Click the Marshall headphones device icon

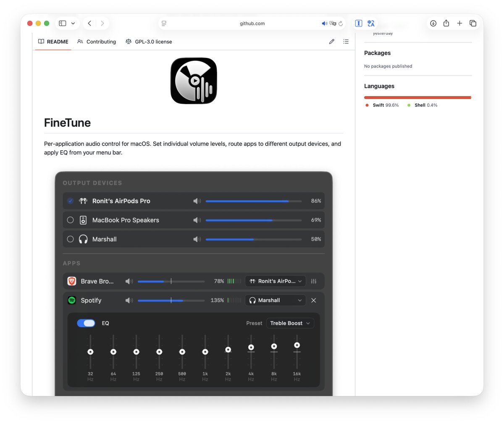pos(83,239)
